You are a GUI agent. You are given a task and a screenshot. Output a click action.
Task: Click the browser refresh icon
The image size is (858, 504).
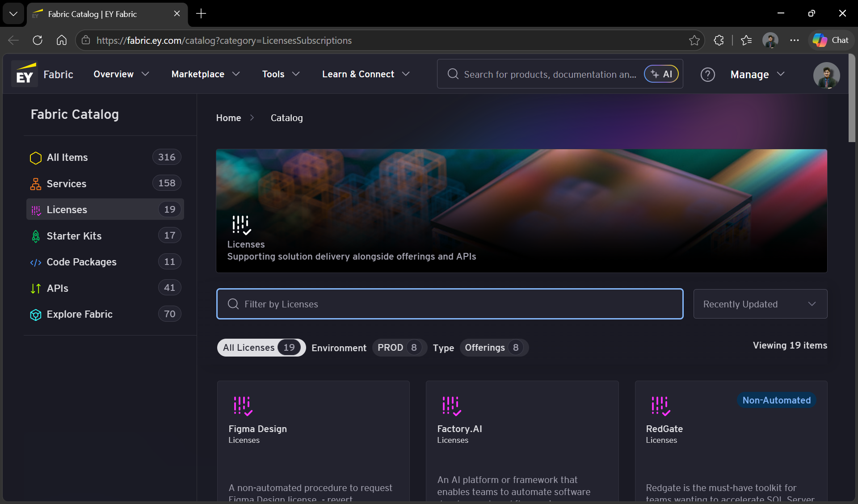tap(38, 40)
